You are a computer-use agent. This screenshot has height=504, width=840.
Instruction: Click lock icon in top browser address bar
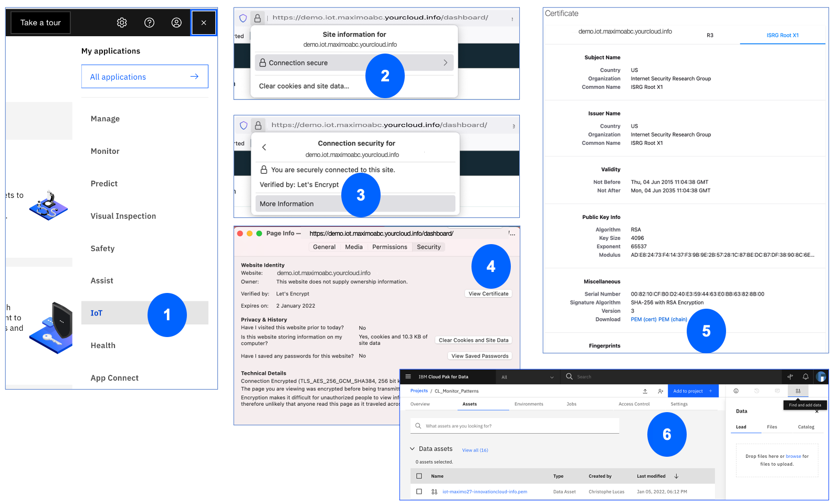[x=257, y=18]
